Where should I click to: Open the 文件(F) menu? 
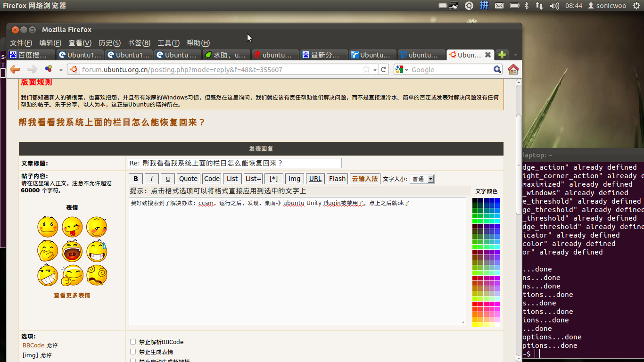(21, 43)
